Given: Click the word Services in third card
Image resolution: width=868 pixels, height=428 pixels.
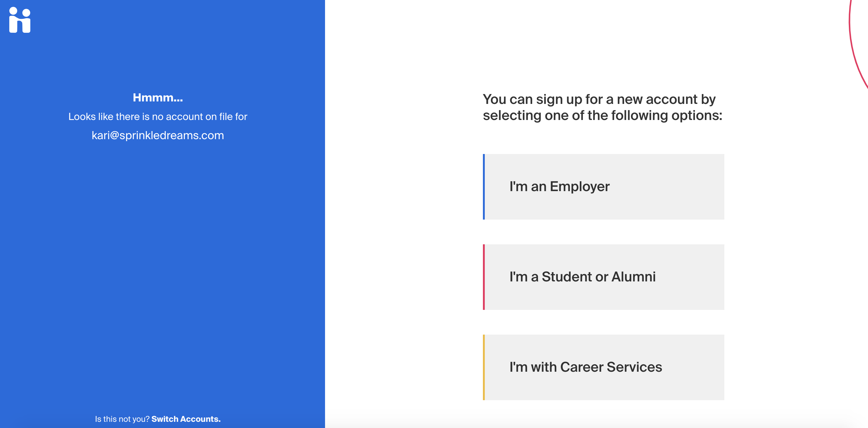Looking at the screenshot, I should pos(634,367).
